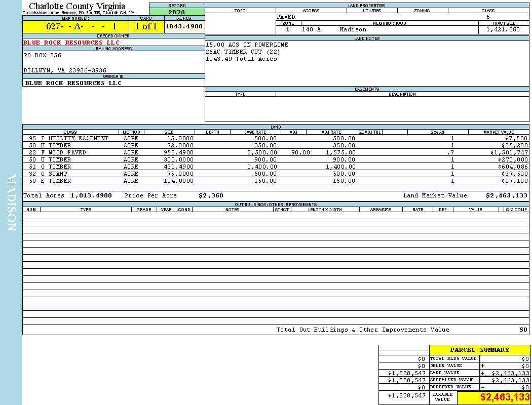The image size is (532, 405).
Task: Click the Owner ID value field
Action: pos(73,83)
